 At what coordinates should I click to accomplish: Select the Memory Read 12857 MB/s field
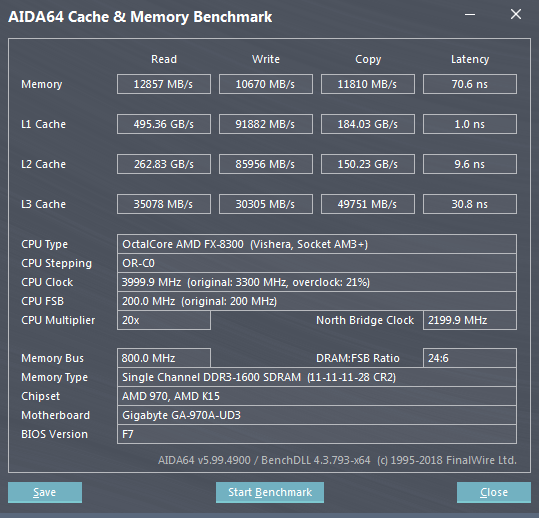point(164,84)
